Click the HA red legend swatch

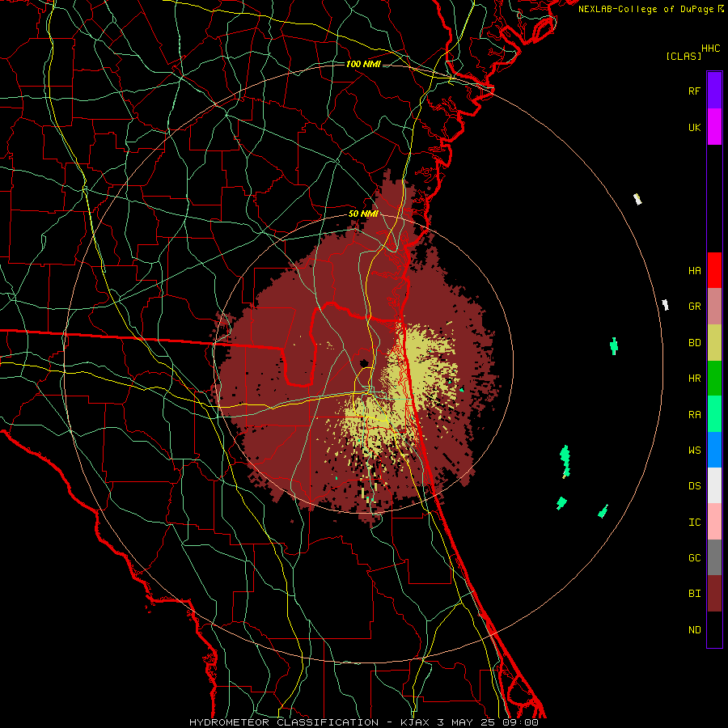pos(714,270)
